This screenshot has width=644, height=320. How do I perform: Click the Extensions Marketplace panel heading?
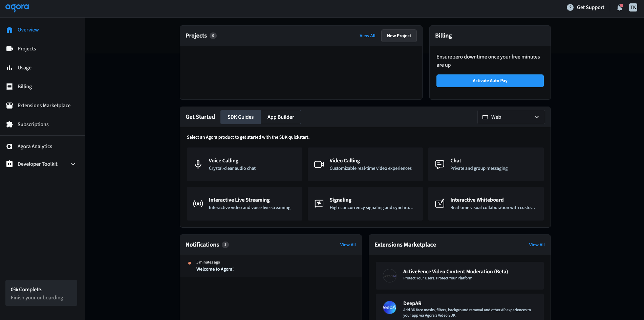[405, 245]
